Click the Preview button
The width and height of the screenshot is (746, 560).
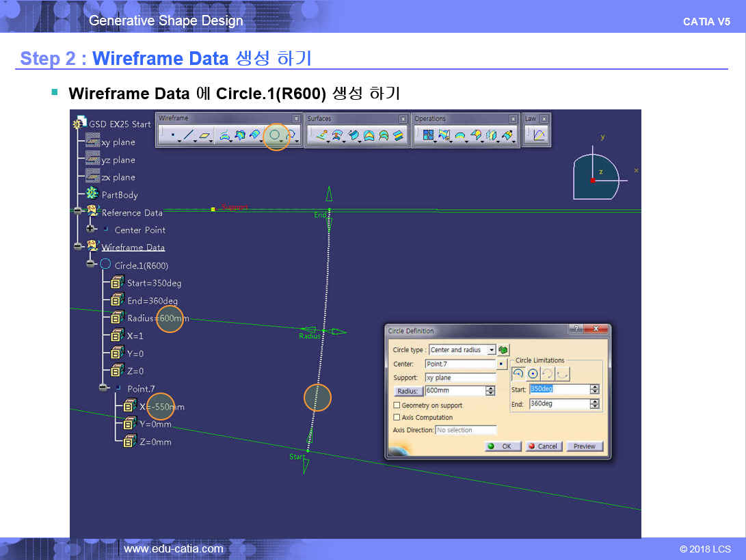[x=584, y=446]
